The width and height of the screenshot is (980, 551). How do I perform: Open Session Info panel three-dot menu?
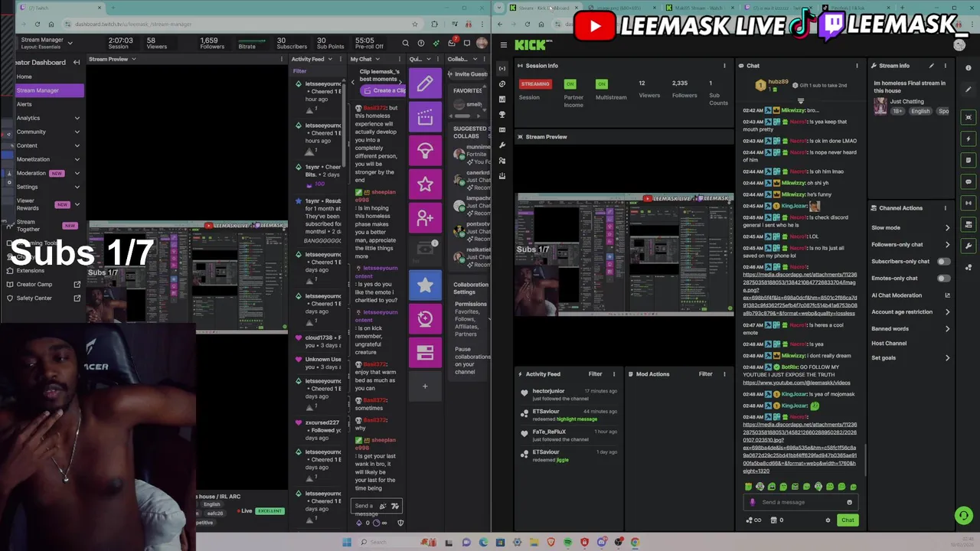(724, 66)
